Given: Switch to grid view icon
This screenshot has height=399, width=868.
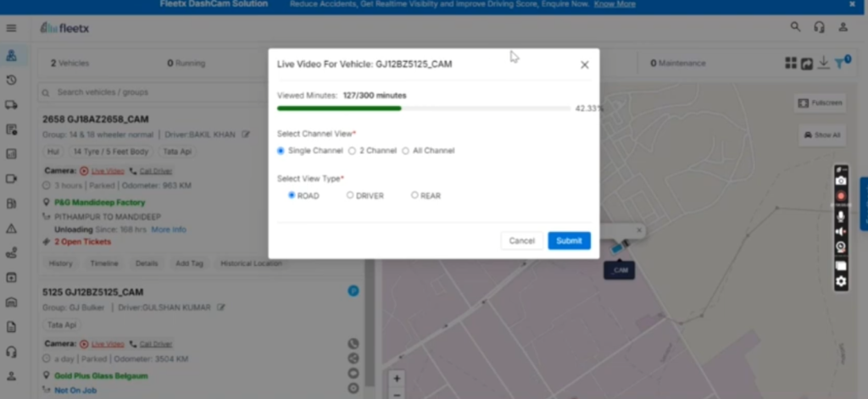Looking at the screenshot, I should pos(791,63).
